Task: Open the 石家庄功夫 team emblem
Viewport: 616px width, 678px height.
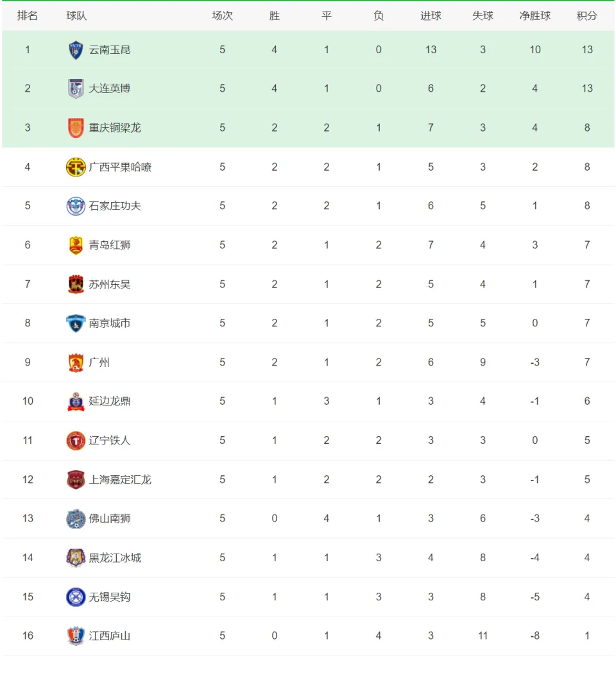Action: pyautogui.click(x=76, y=206)
